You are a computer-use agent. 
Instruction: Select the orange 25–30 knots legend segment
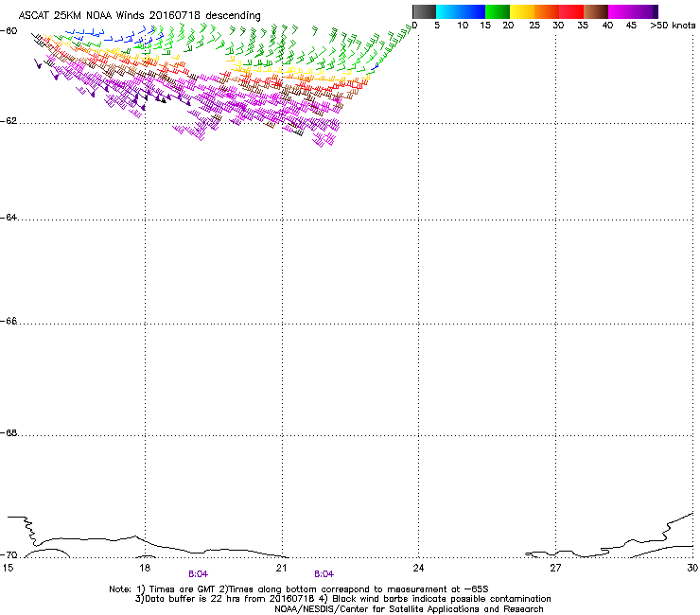547,11
